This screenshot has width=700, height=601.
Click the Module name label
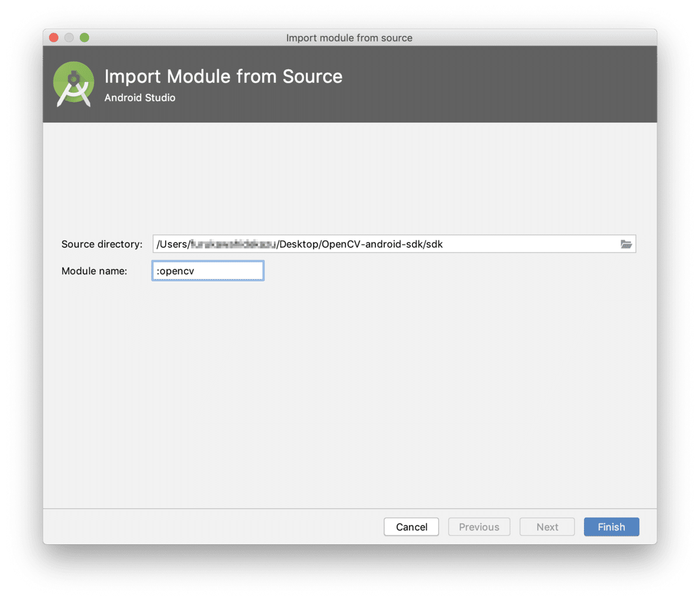pos(94,270)
